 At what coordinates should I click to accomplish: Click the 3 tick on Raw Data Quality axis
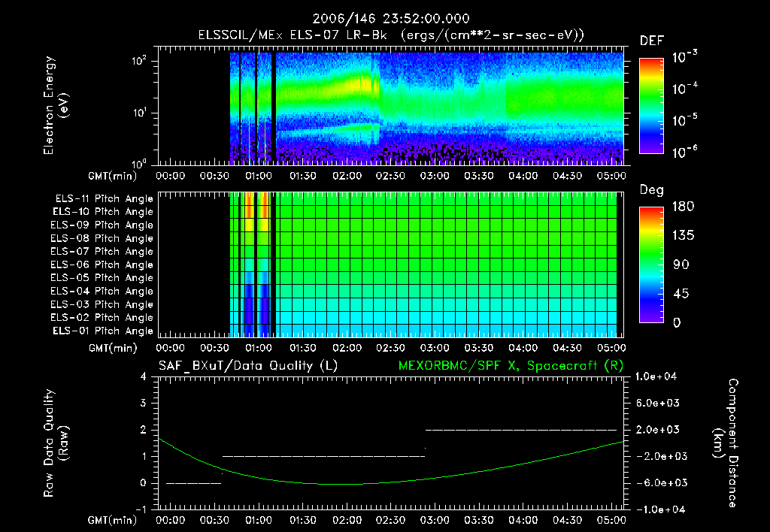pyautogui.click(x=144, y=403)
